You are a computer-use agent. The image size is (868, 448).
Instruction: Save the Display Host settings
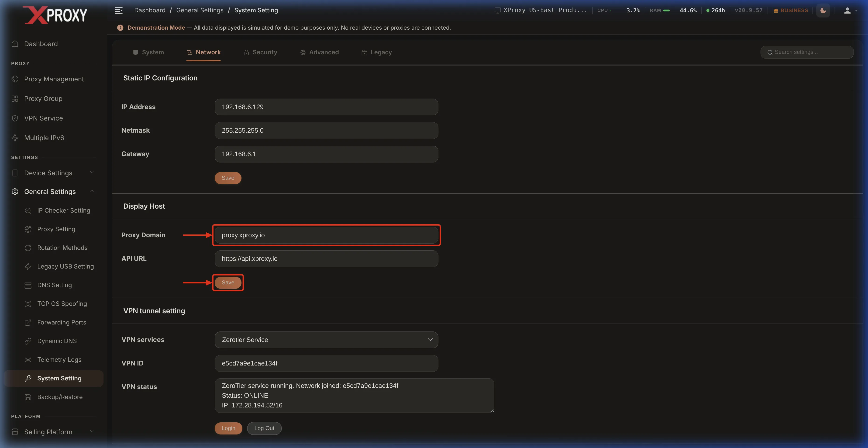pyautogui.click(x=228, y=283)
